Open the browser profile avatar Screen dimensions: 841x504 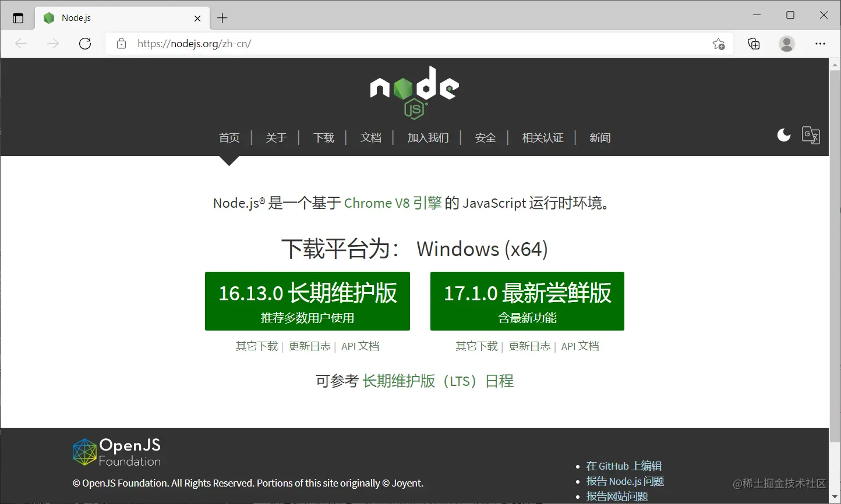pos(787,44)
